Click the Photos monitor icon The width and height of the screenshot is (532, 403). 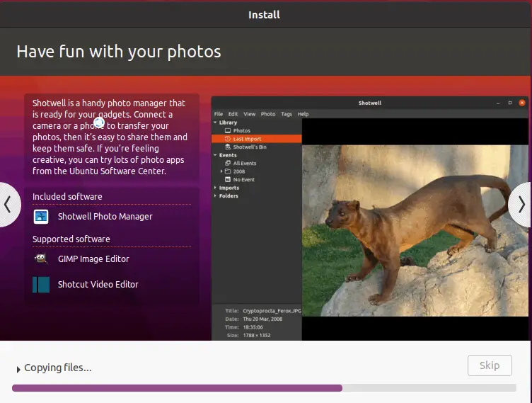228,130
